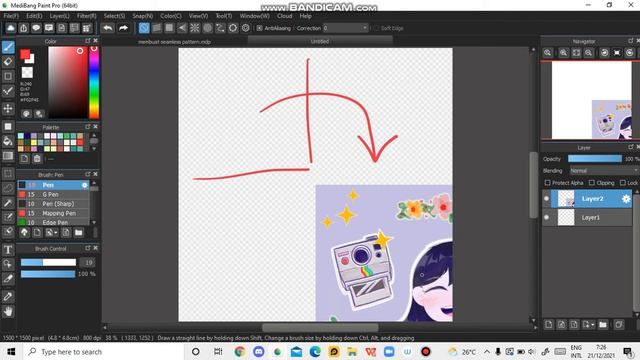Click the cloud icon in top toolbar
640x360 pixels.
pyautogui.click(x=11, y=28)
